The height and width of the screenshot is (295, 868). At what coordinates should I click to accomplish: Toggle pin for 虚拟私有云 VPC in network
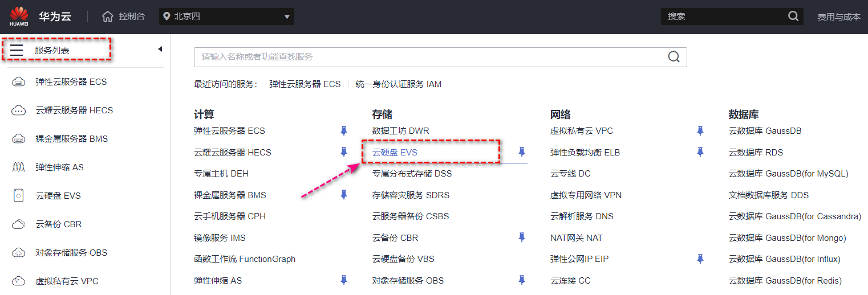point(700,131)
